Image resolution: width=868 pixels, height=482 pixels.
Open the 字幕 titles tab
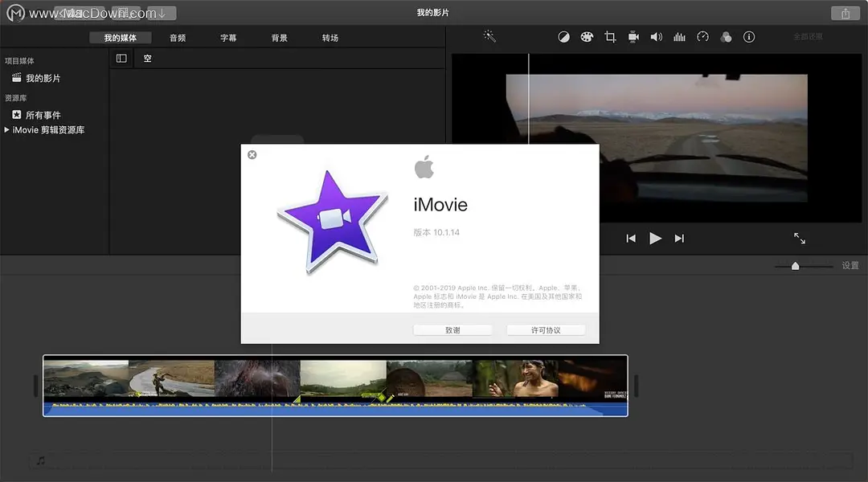[228, 38]
